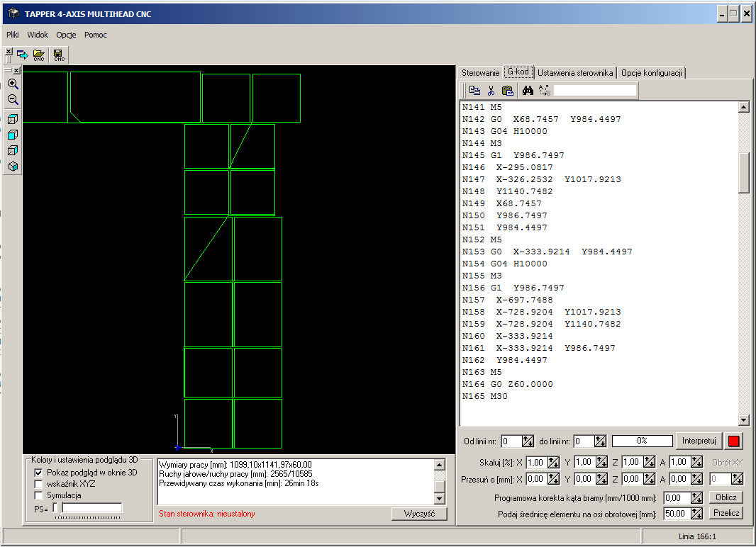The height and width of the screenshot is (547, 756).
Task: Open the Pliki menu
Action: [13, 35]
